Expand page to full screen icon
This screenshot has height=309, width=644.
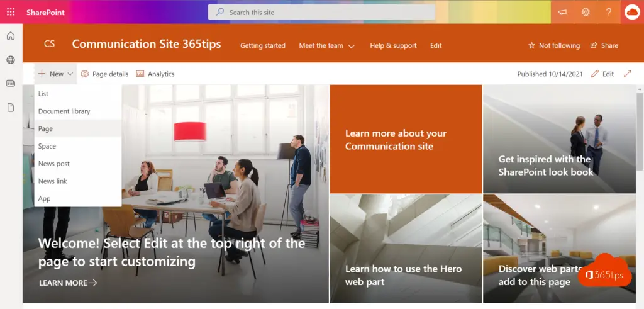pyautogui.click(x=627, y=74)
